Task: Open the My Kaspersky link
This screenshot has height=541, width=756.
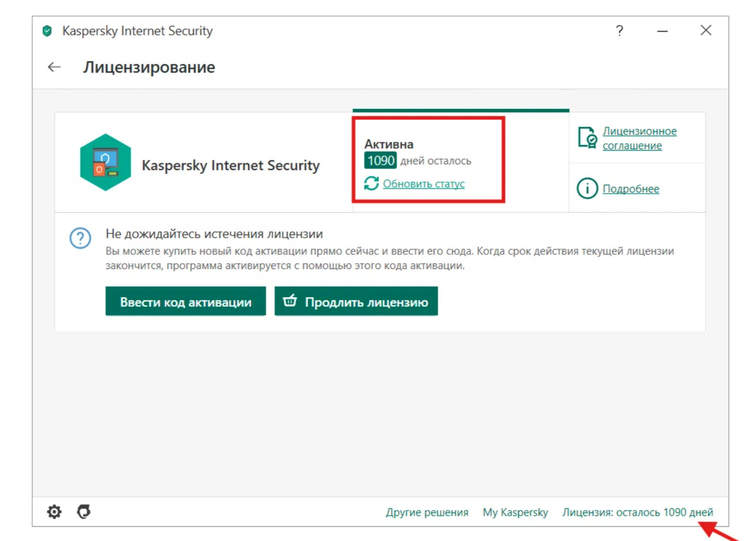Action: (515, 512)
